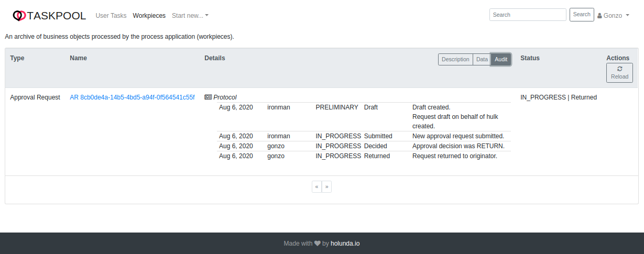Visit the holunda.io footer link
The height and width of the screenshot is (254, 644).
point(345,244)
